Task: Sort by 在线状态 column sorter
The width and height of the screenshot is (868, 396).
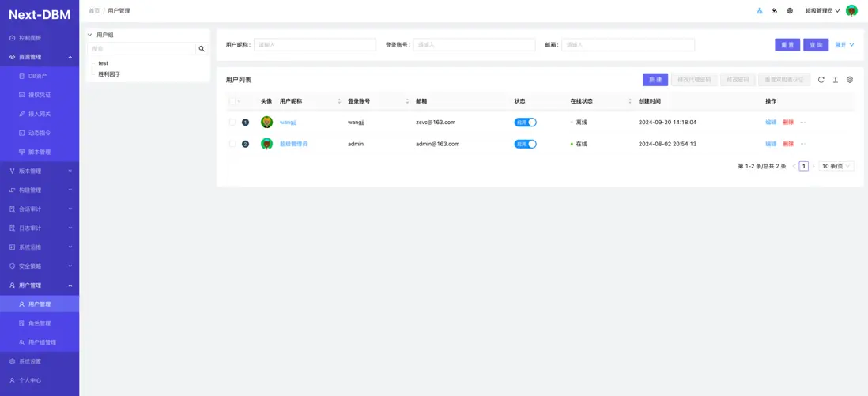Action: pyautogui.click(x=630, y=101)
